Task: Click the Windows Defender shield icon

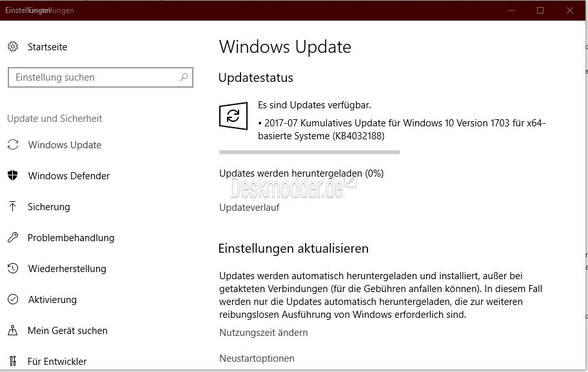Action: click(x=13, y=175)
